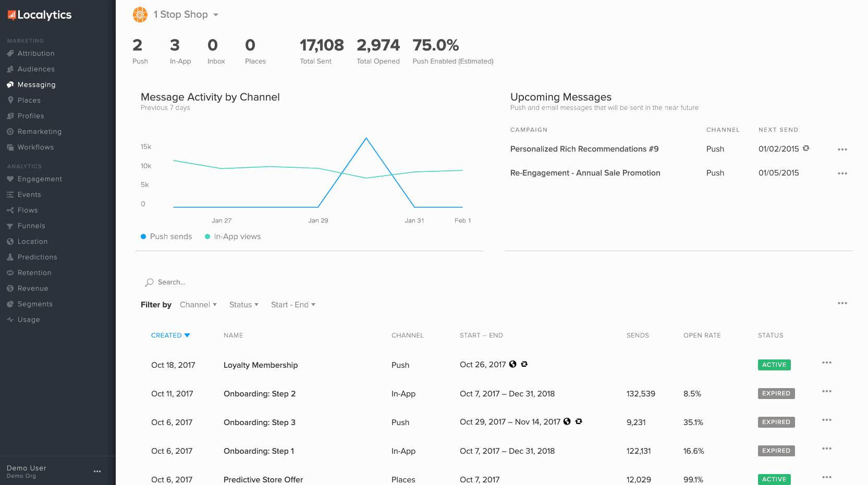Expand the 1 Stop Shop app dropdown

pos(216,15)
